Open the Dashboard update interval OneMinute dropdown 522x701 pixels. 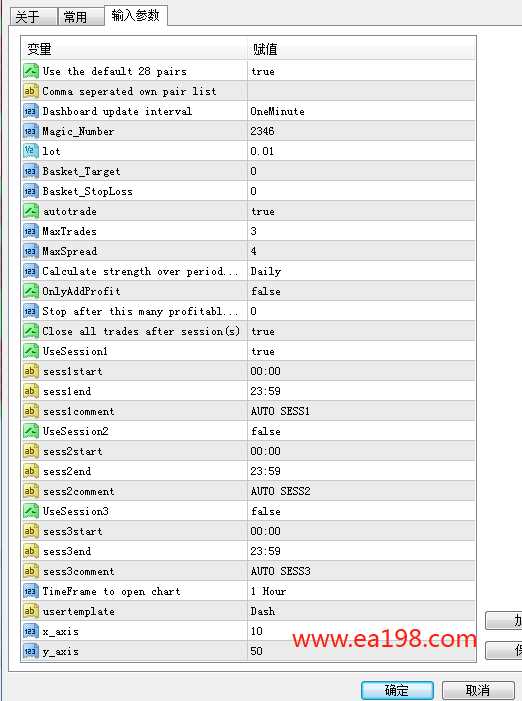(361, 111)
